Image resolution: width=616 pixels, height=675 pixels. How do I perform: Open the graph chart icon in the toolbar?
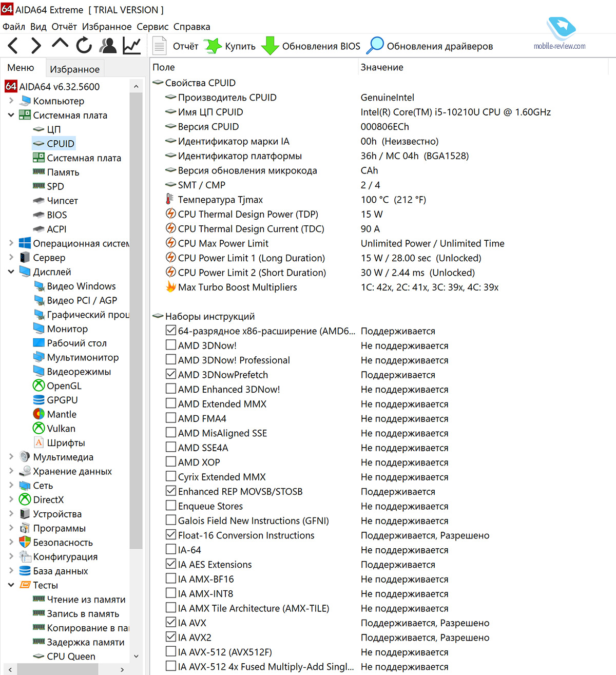132,46
